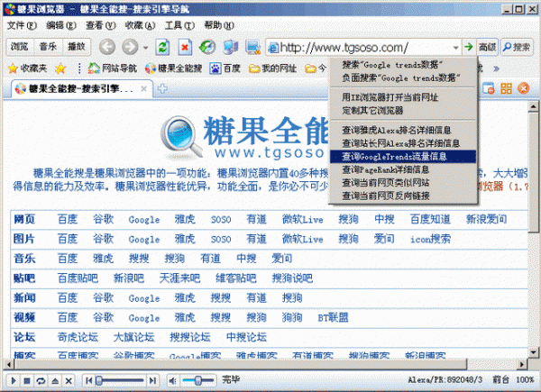Open the 文件(F) menu
Screen dimensions: 541x392
point(22,25)
